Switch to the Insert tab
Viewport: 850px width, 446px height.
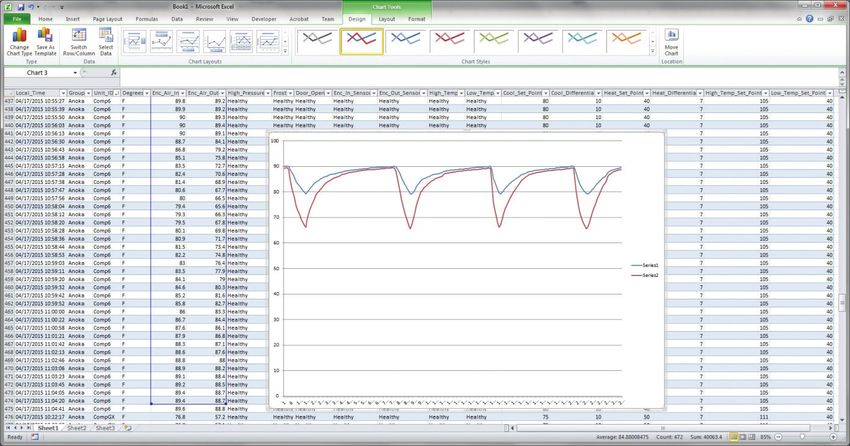[73, 19]
